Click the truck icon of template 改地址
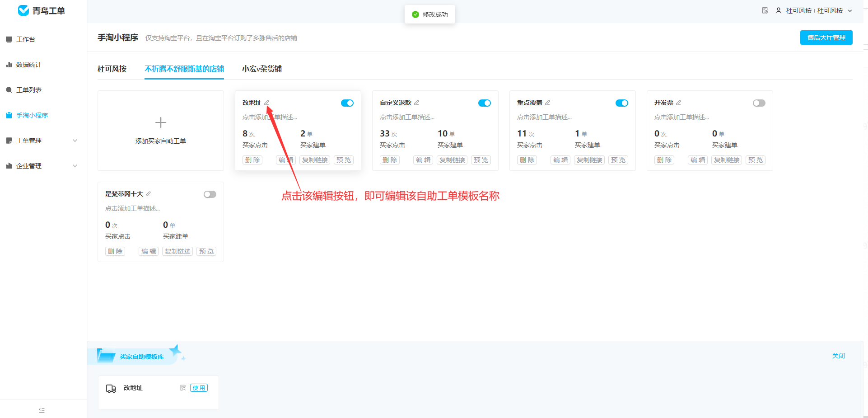868x418 pixels. click(111, 389)
